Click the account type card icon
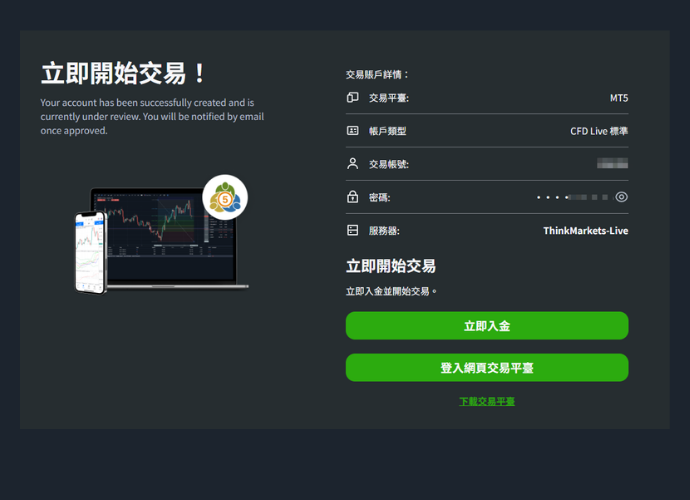The image size is (690, 500). (x=352, y=131)
